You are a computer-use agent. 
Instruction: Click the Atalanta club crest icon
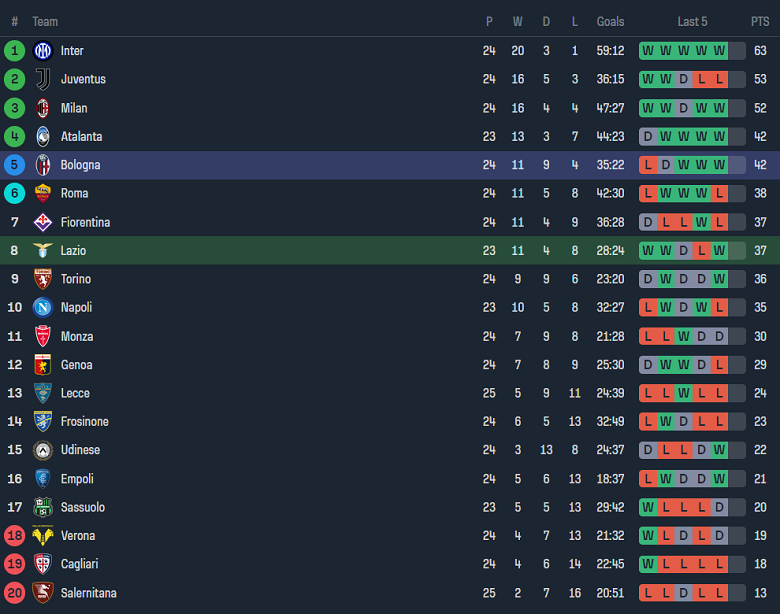coord(43,136)
